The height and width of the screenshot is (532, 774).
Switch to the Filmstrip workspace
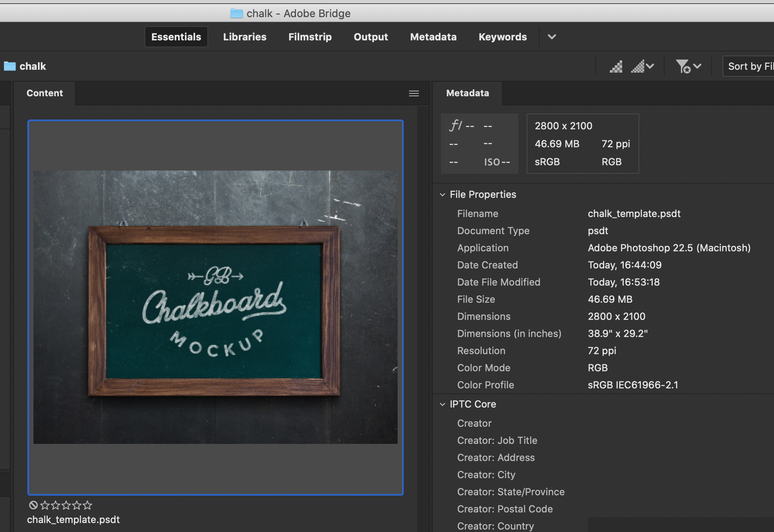(x=310, y=37)
